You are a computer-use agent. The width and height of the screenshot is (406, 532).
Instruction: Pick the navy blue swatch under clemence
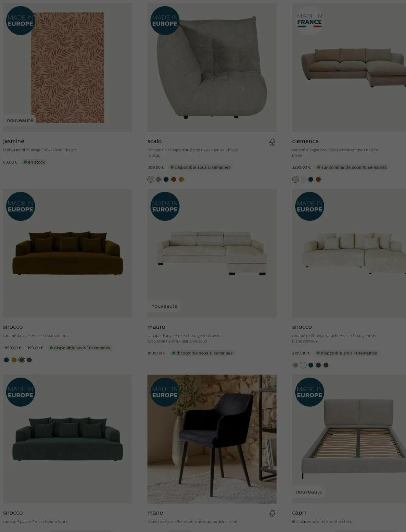pyautogui.click(x=311, y=179)
